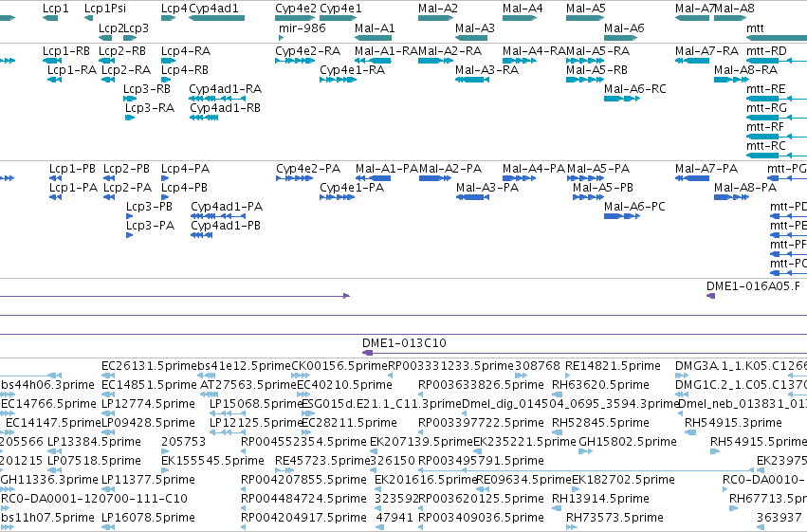Screen dimensions: 807x532
Task: Click the Lcp3-RB transcript label
Action: tap(147, 88)
